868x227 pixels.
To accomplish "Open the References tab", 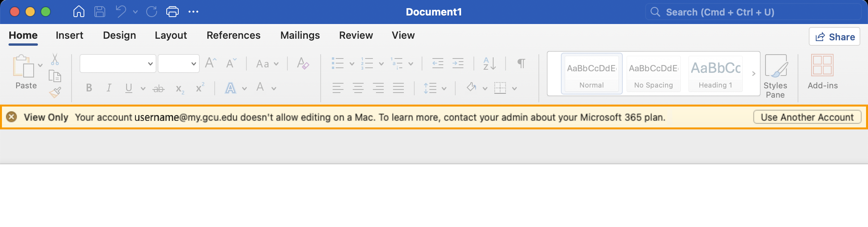I will pos(234,35).
